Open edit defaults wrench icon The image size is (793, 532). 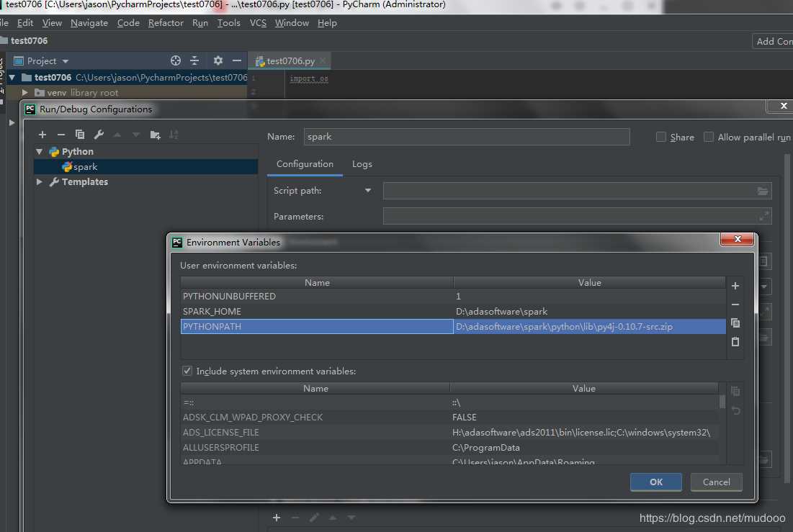pyautogui.click(x=99, y=135)
